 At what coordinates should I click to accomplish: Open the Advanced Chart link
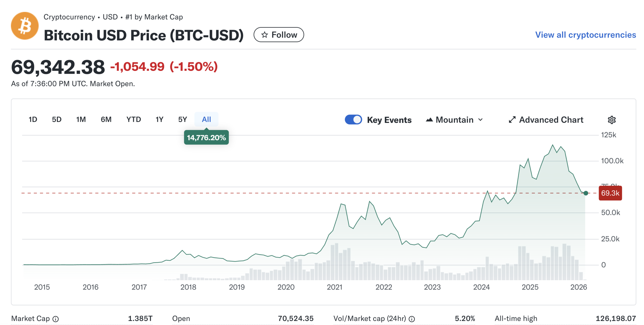(x=551, y=120)
